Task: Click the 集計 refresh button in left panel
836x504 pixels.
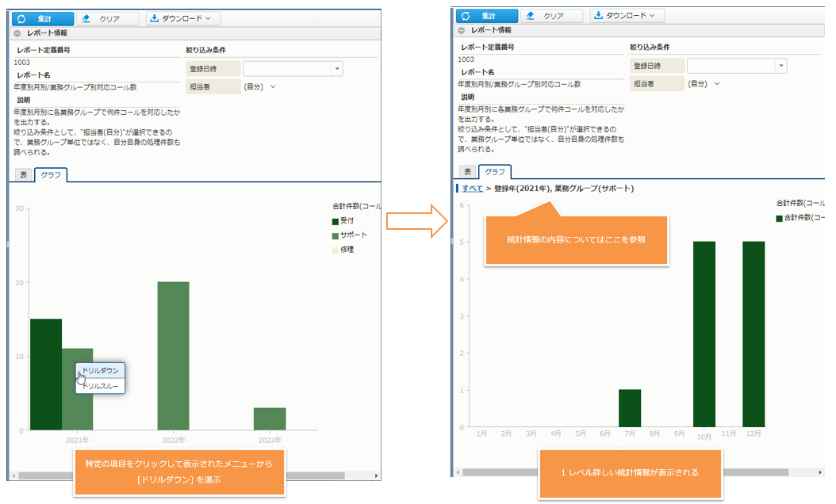Action: pyautogui.click(x=43, y=18)
